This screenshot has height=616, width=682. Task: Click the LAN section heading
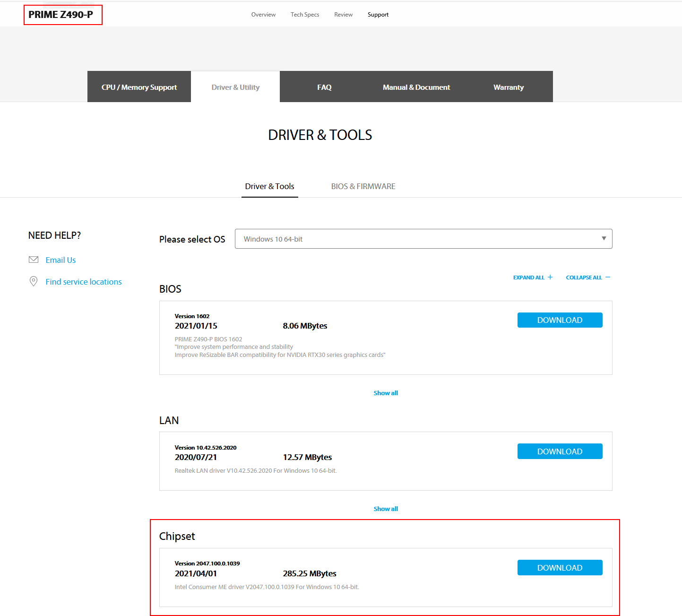(169, 420)
